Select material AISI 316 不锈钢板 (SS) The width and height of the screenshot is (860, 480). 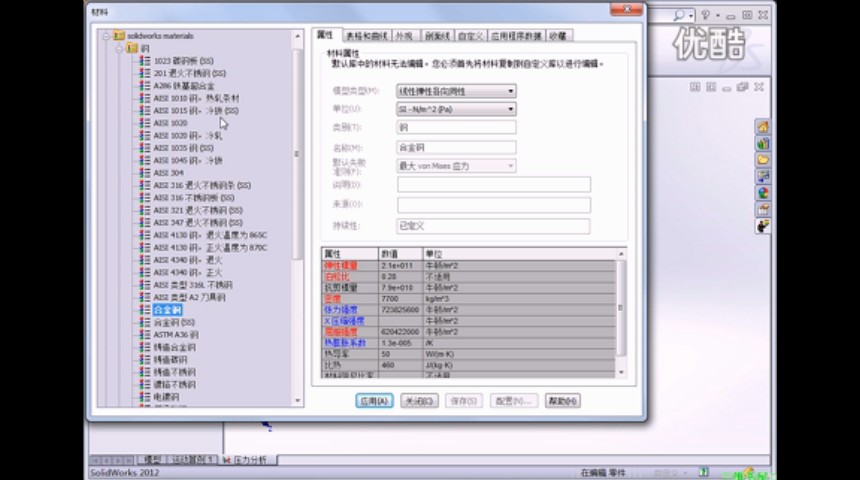(194, 198)
